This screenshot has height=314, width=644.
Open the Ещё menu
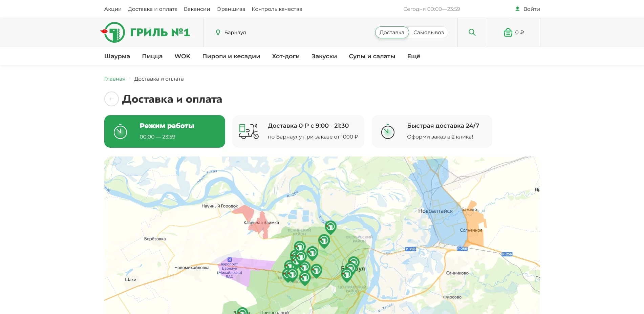[x=413, y=56]
